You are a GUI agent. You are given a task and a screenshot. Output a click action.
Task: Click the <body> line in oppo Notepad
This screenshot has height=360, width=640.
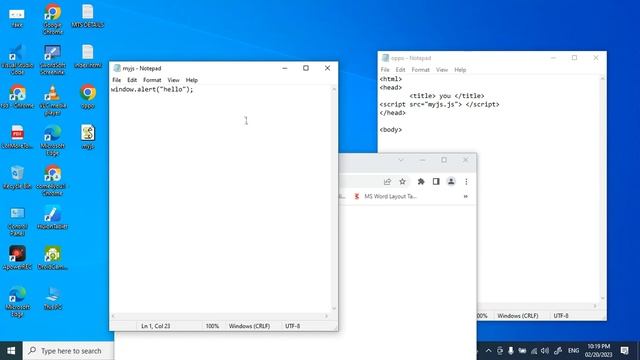391,130
